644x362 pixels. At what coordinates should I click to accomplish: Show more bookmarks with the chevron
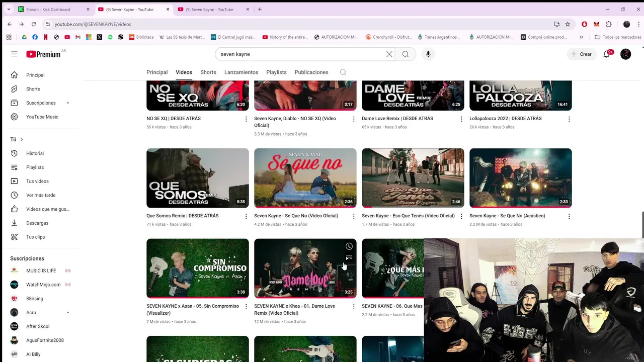(x=581, y=37)
